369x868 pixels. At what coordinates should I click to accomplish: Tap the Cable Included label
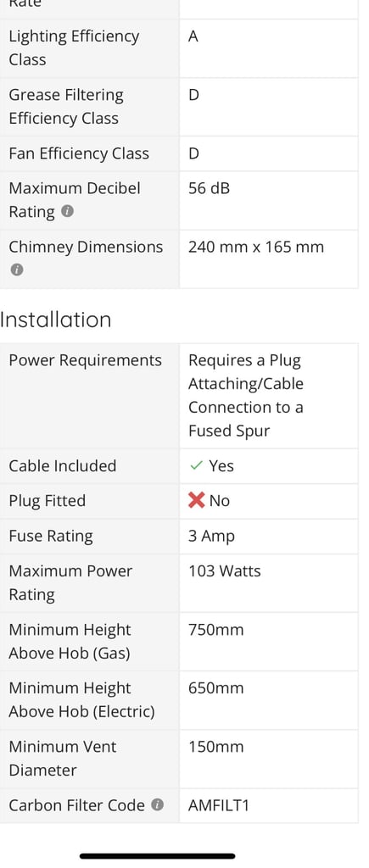[63, 466]
